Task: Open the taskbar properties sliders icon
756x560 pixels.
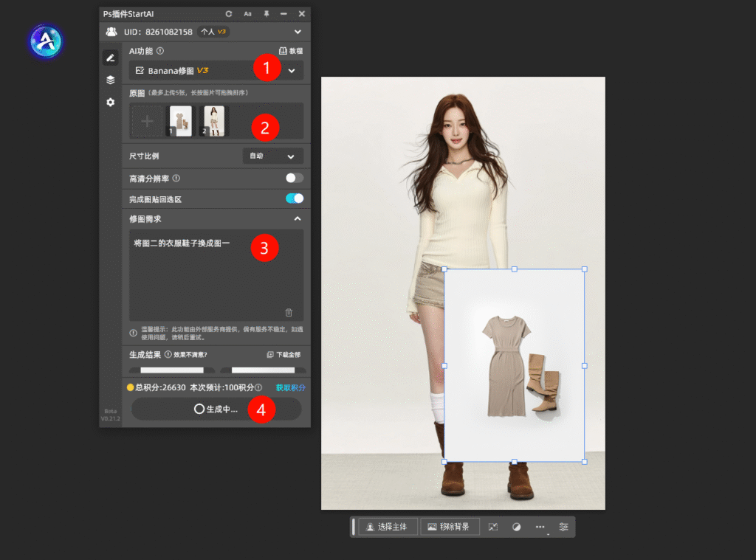Action: [x=563, y=527]
